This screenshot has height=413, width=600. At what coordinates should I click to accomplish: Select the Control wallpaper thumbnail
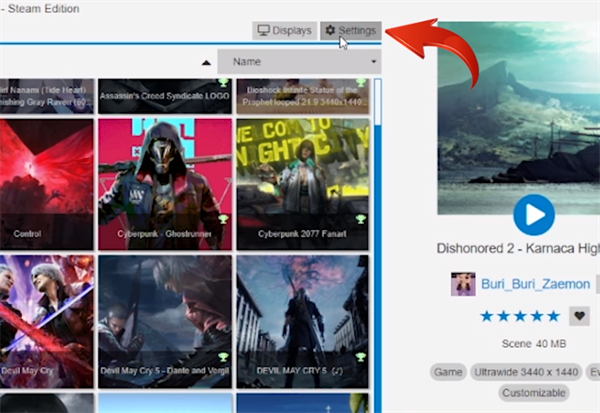pyautogui.click(x=46, y=184)
